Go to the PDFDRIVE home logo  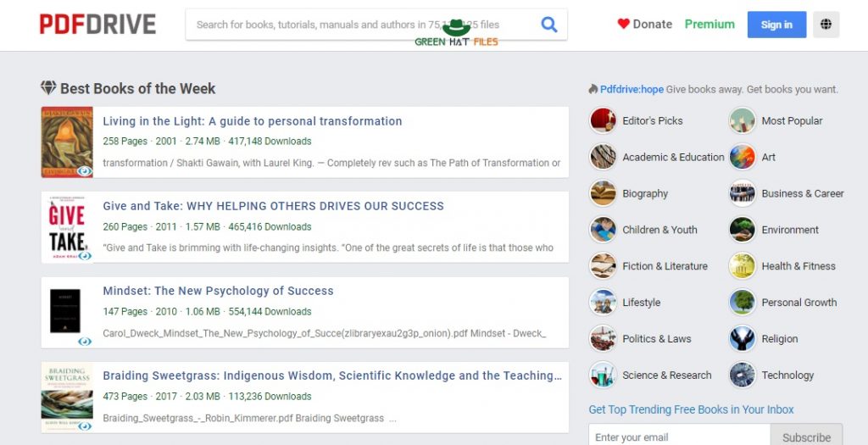(x=97, y=25)
